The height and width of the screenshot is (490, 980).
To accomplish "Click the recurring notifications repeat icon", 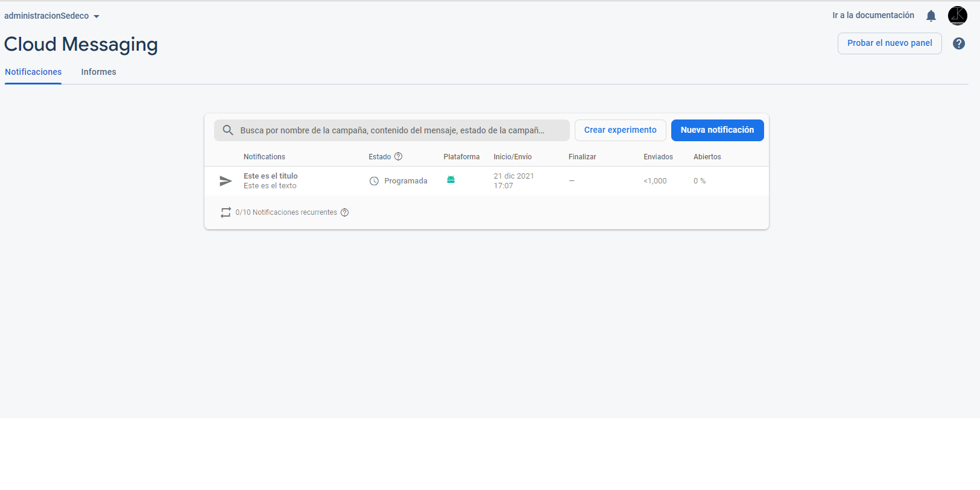I will click(x=226, y=212).
